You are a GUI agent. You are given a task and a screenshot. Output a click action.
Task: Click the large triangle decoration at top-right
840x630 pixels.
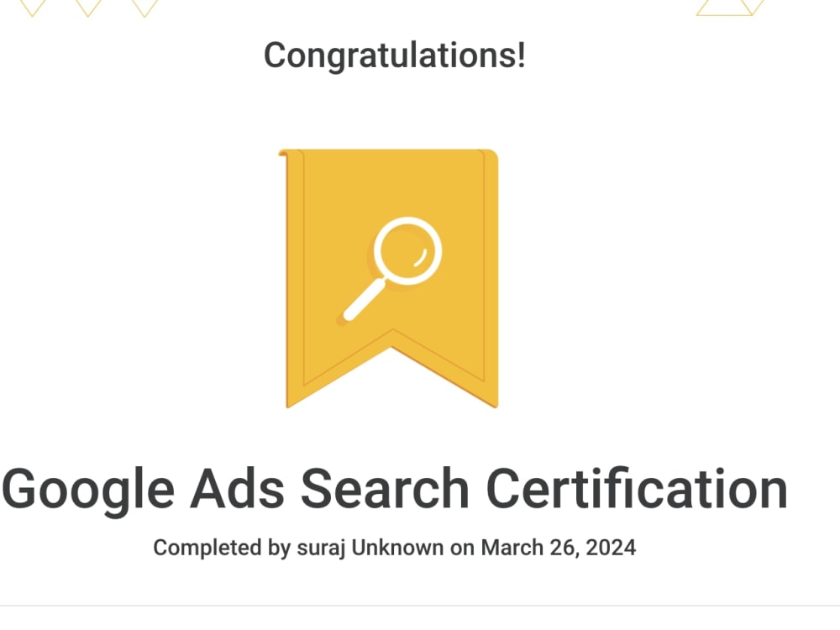[730, 8]
